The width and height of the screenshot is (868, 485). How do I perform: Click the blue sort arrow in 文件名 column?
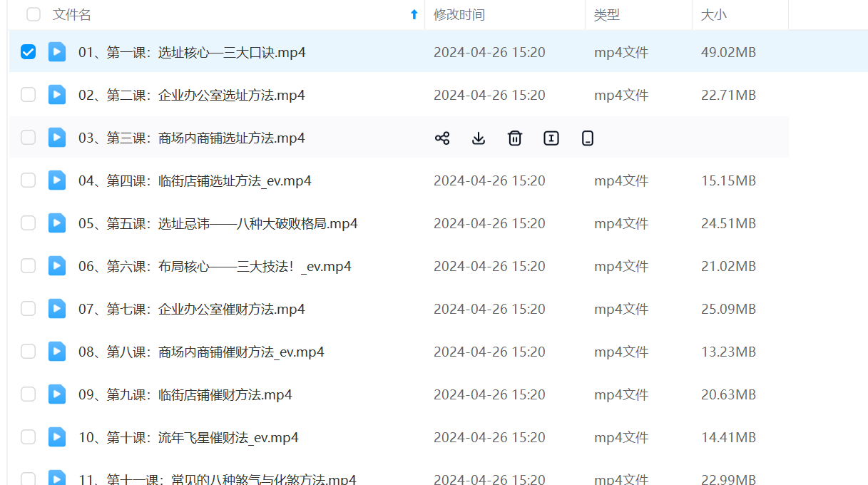(x=414, y=14)
